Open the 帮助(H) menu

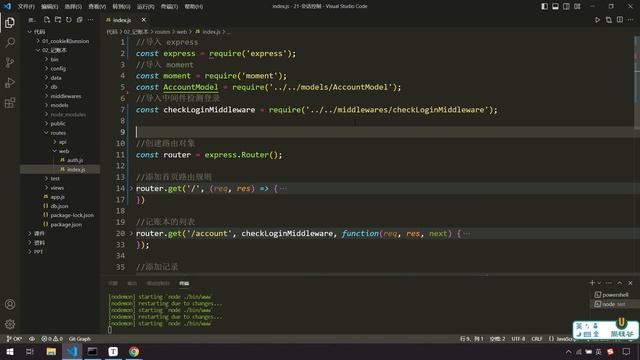tap(193, 7)
